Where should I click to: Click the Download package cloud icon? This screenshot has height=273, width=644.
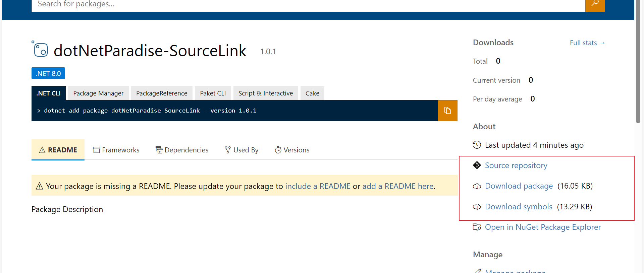click(x=477, y=186)
